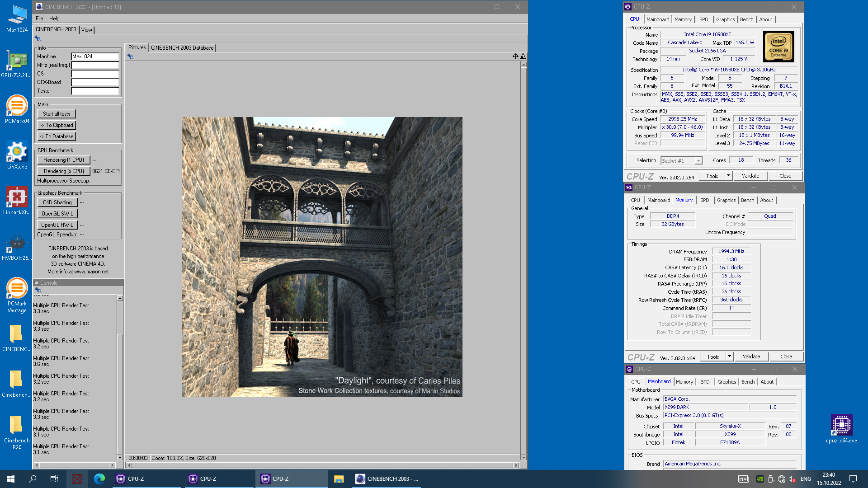Collapse the Console panel header

[x=37, y=283]
